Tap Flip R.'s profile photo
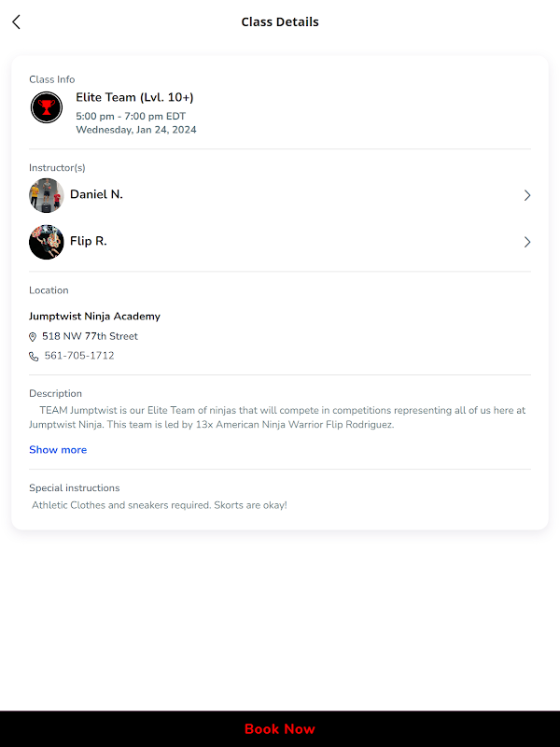The width and height of the screenshot is (560, 747). coord(46,242)
